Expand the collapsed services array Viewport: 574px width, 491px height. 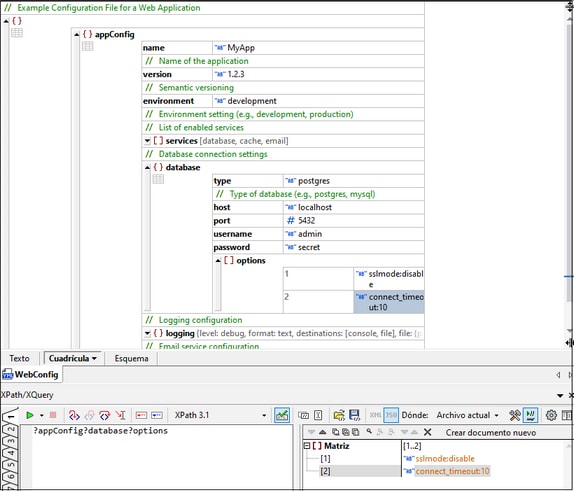point(147,141)
